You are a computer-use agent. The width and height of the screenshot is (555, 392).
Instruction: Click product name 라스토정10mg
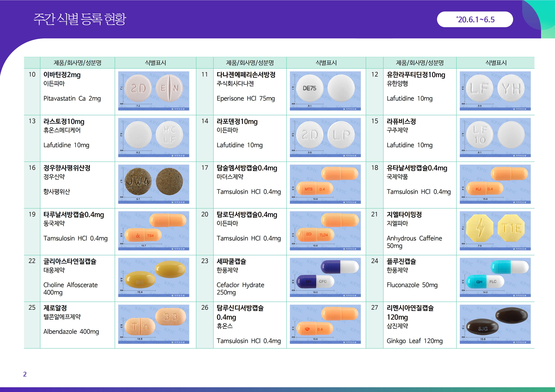click(64, 122)
